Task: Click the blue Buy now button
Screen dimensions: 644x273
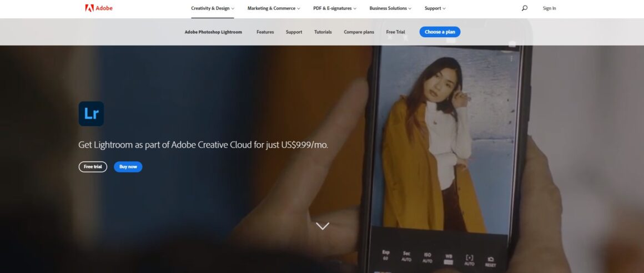Action: [128, 166]
